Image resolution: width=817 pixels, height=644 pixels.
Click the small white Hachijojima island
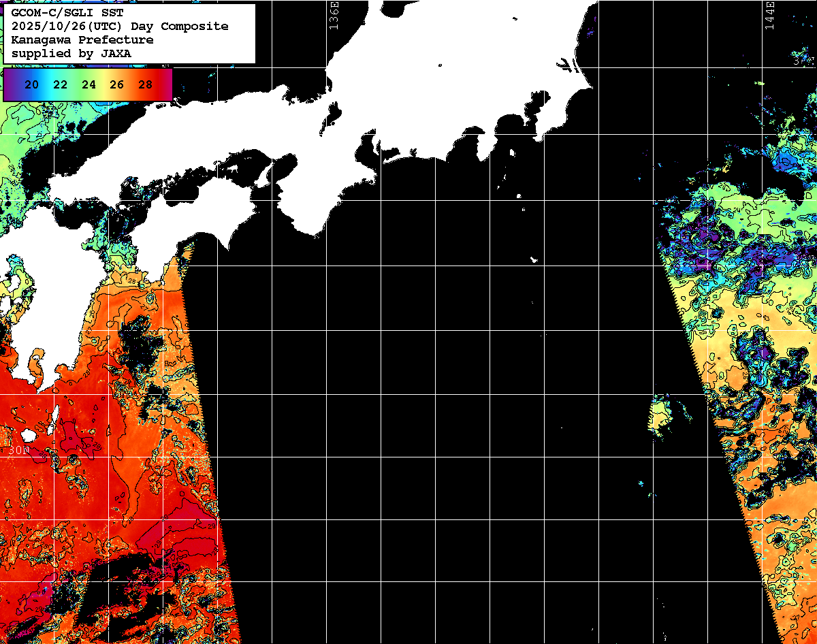point(534,259)
